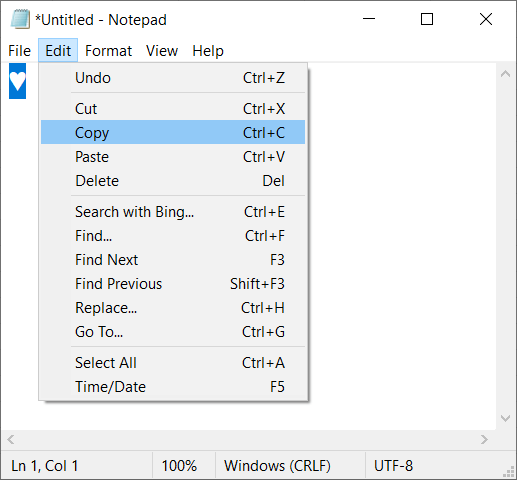The image size is (517, 480).
Task: Choose Copy from the Edit menu
Action: click(x=173, y=132)
